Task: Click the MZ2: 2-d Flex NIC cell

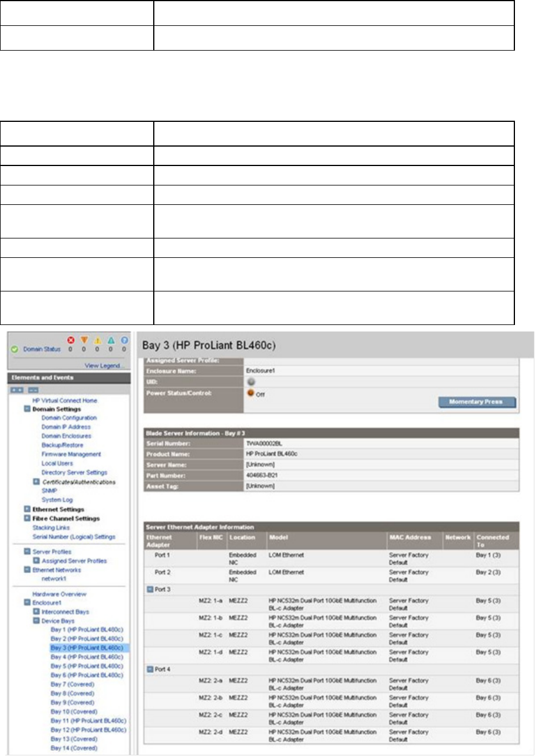Action: (x=210, y=731)
